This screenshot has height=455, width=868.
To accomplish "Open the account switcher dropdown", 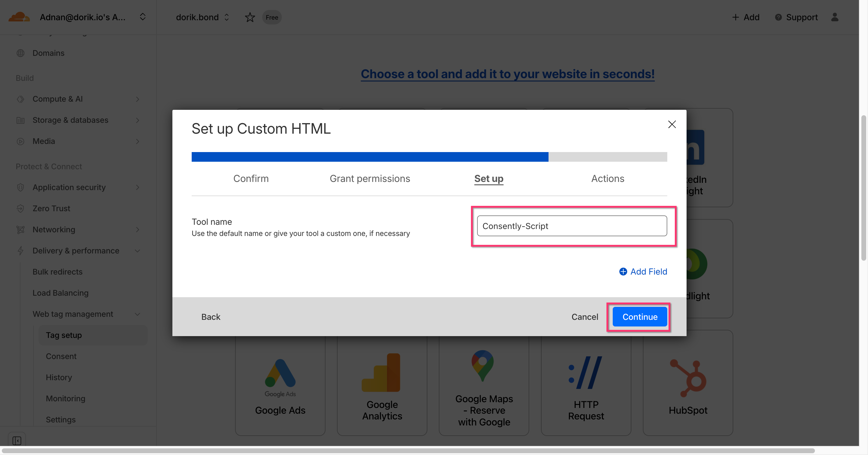I will coord(143,17).
